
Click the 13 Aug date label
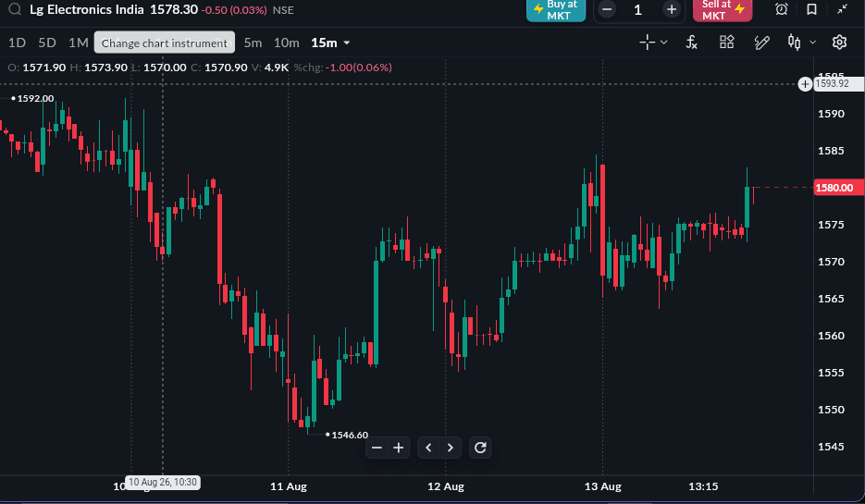point(603,486)
